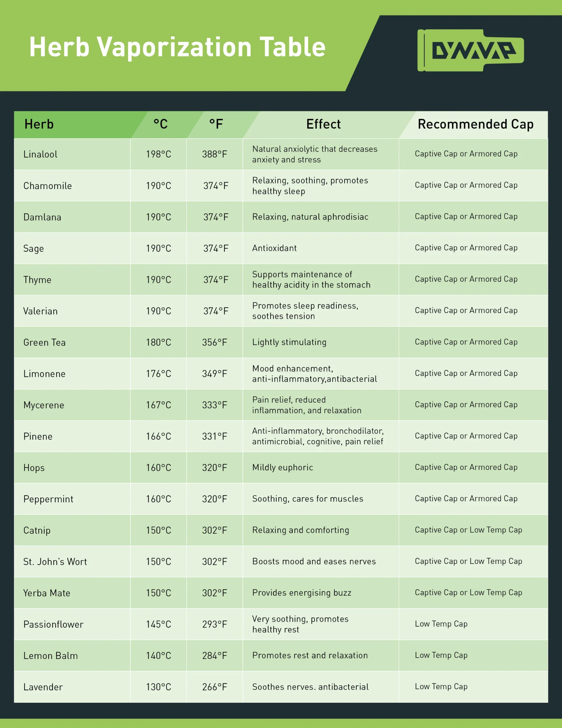The width and height of the screenshot is (562, 728).
Task: Click the Lightly stimulating effect text
Action: (x=289, y=342)
